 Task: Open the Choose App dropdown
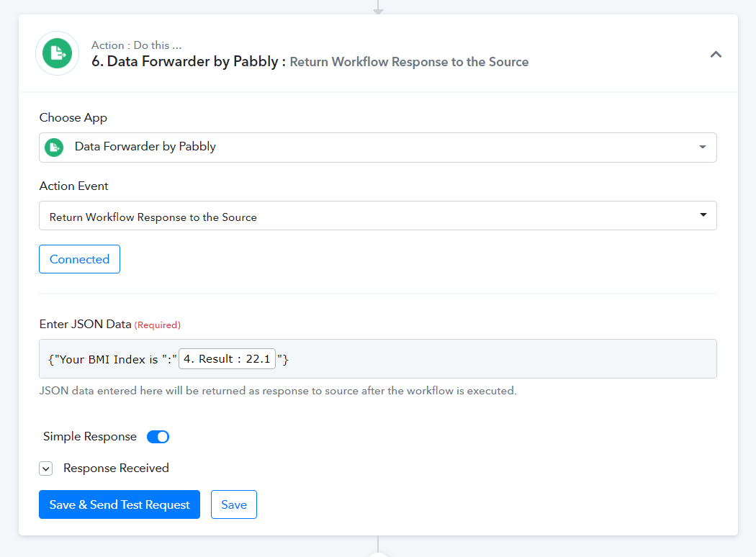point(377,148)
